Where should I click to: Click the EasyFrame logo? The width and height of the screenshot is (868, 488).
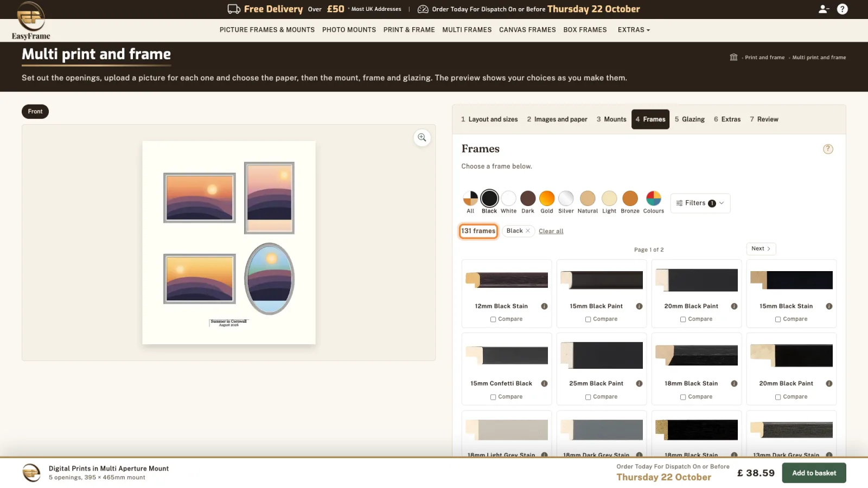coord(31,21)
